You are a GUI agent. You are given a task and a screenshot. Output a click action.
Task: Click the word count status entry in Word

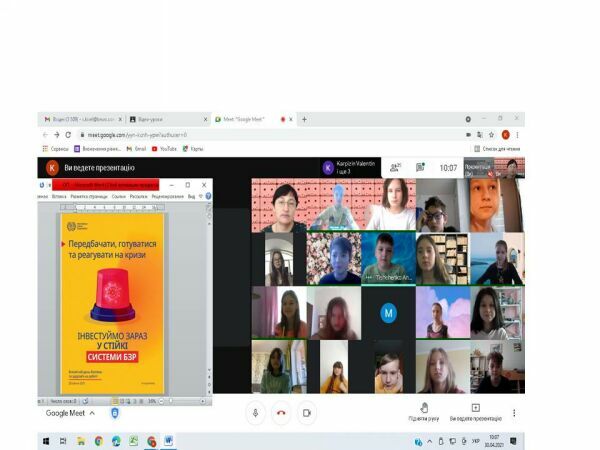pos(63,401)
